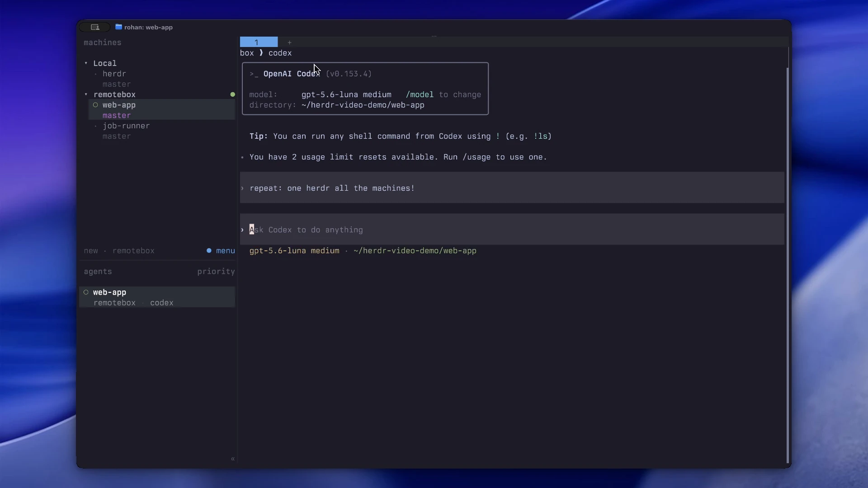Switch to terminal tab 1
The height and width of the screenshot is (488, 868).
point(259,42)
